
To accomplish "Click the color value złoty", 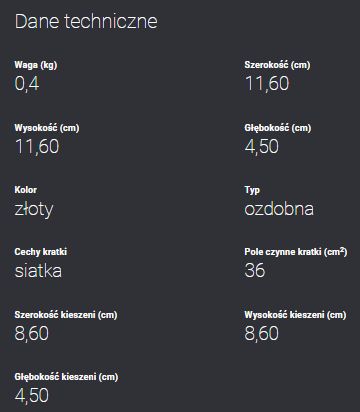I will [x=34, y=209].
